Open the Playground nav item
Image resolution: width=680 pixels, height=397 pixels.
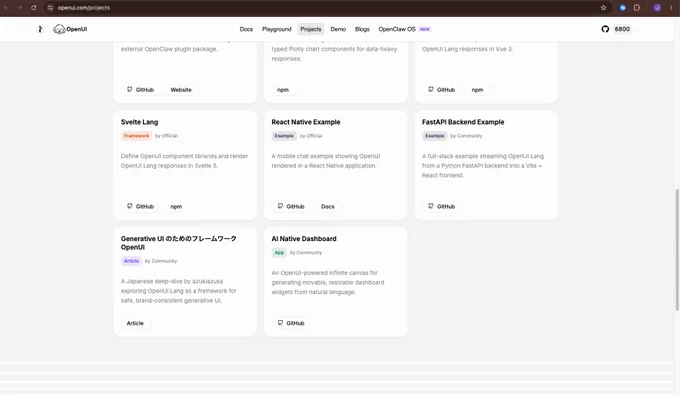(x=277, y=29)
